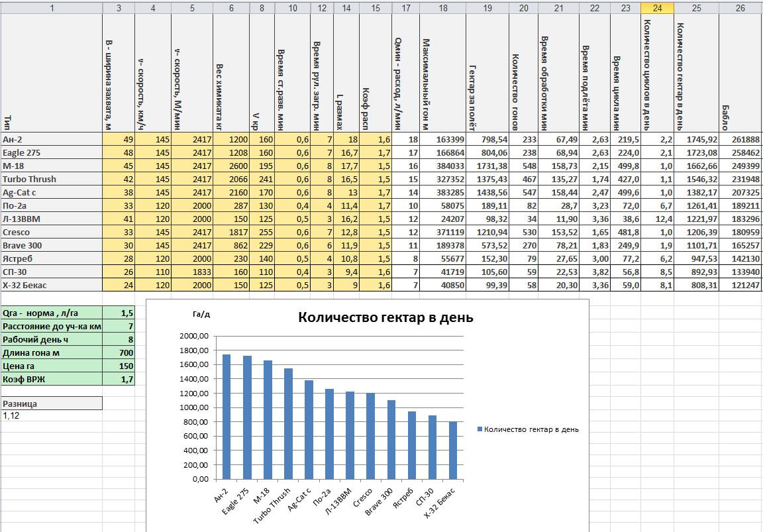Click value 7 for Расстояние до уч-ка км
The width and height of the screenshot is (763, 532).
tap(119, 326)
